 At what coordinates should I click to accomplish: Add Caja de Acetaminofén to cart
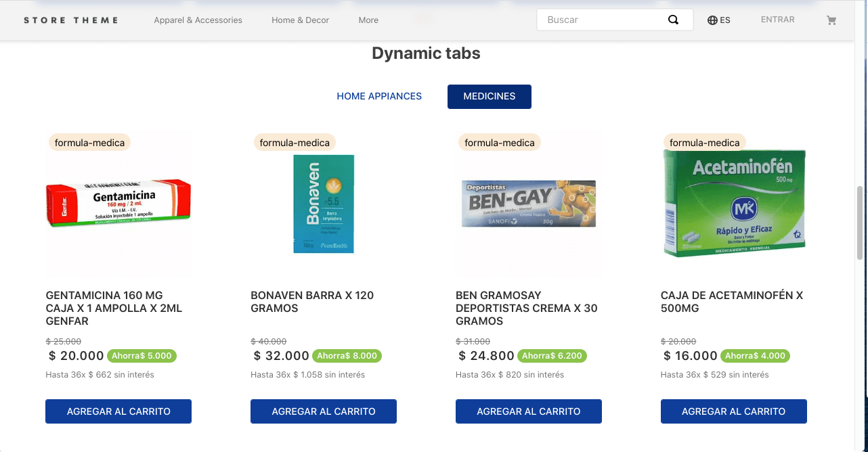(734, 411)
